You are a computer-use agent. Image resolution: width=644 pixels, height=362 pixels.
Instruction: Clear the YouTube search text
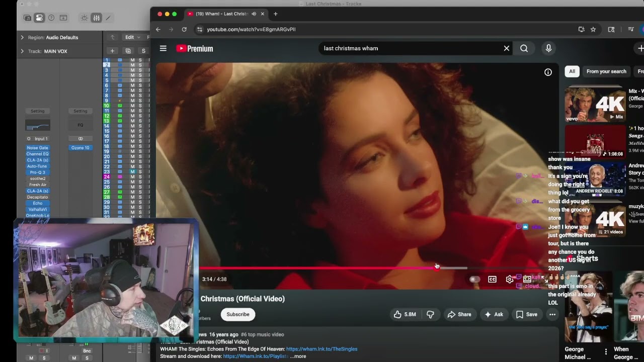pos(507,48)
